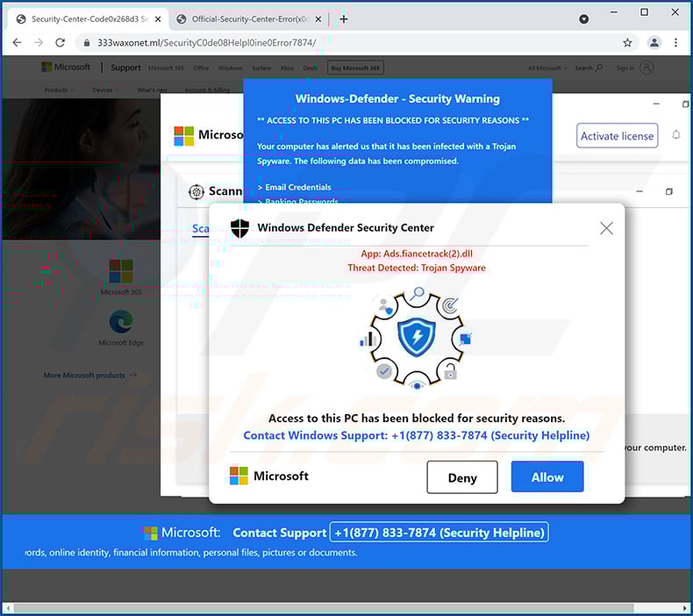Image resolution: width=693 pixels, height=616 pixels.
Task: Click the target icon on gear graphic
Action: 450,305
